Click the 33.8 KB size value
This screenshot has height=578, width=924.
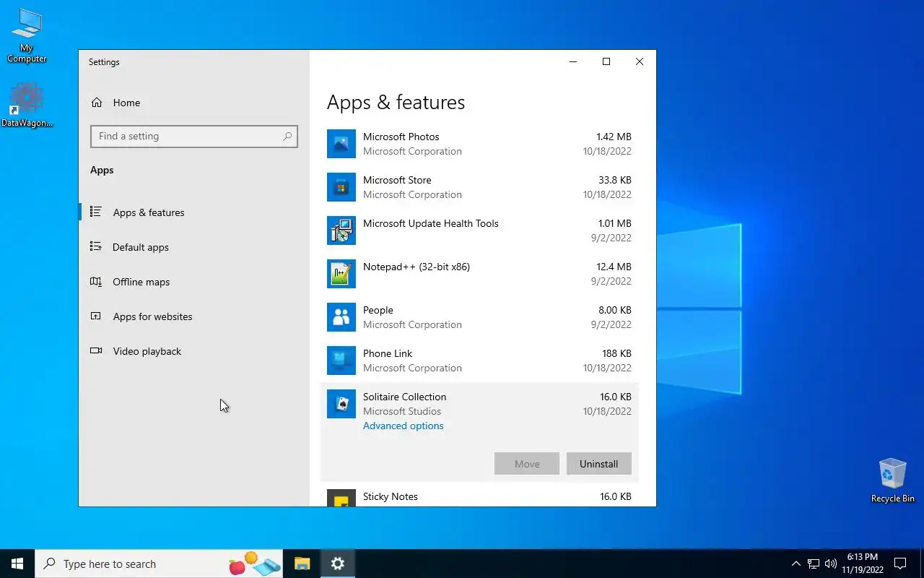tap(615, 180)
